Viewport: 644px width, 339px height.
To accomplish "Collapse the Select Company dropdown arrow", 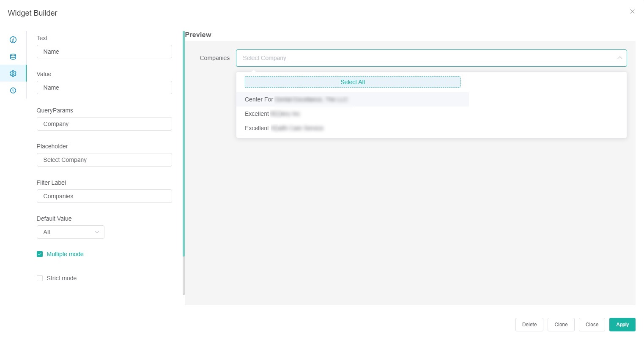I will tap(619, 58).
